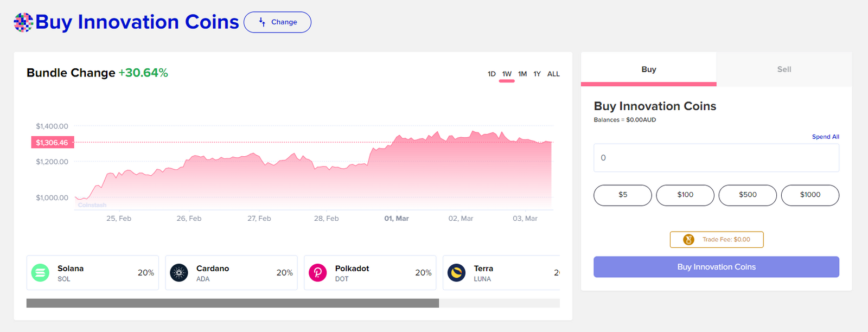Click the $1,200.00 price axis label
The width and height of the screenshot is (868, 332).
coord(52,162)
